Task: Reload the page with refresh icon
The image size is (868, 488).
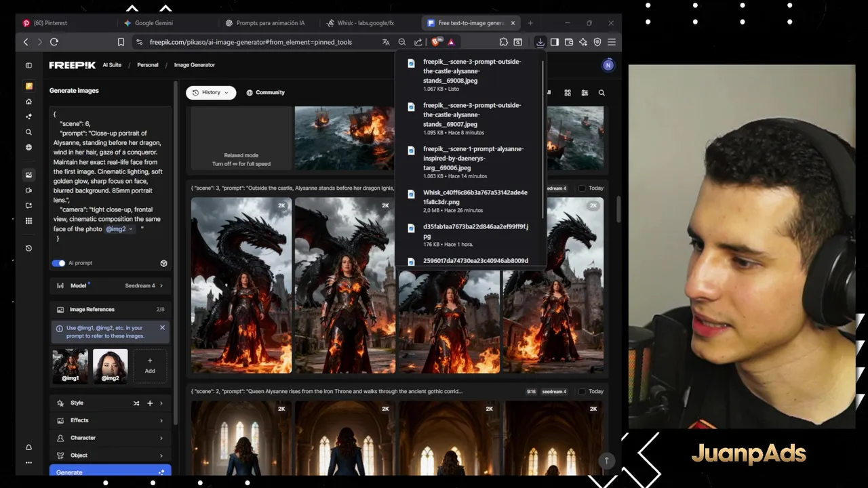Action: point(54,42)
